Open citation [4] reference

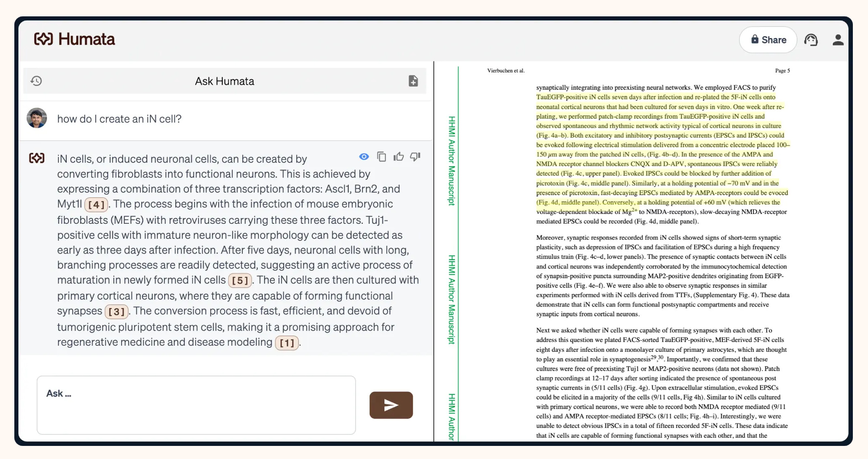(96, 205)
